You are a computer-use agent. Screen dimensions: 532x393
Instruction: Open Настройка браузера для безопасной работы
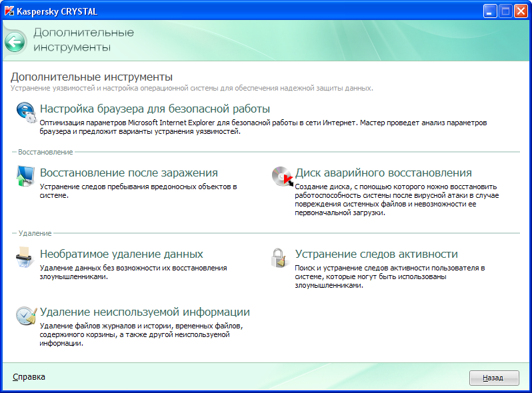coord(155,109)
